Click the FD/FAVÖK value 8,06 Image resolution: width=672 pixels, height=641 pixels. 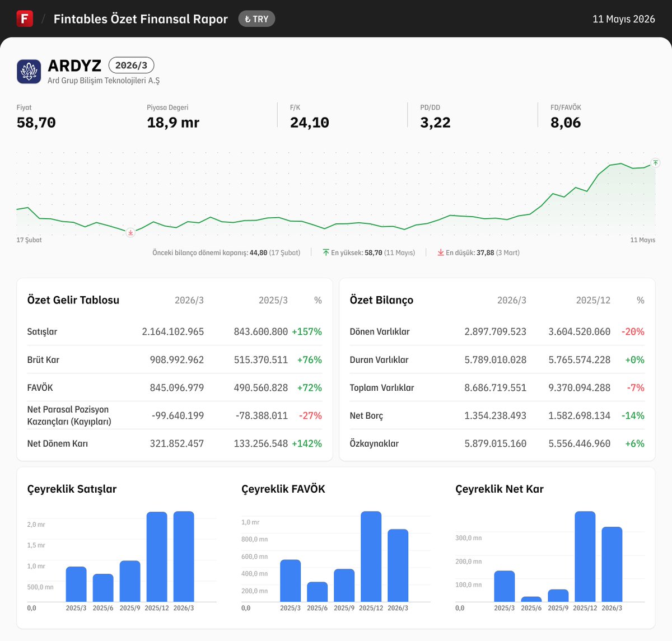pyautogui.click(x=566, y=123)
